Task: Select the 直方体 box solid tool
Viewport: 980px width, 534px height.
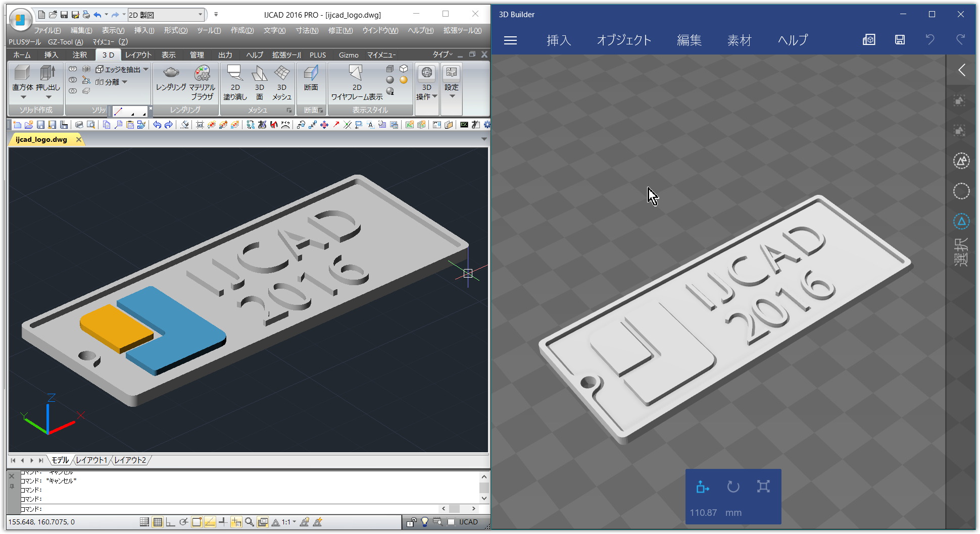Action: (x=22, y=78)
